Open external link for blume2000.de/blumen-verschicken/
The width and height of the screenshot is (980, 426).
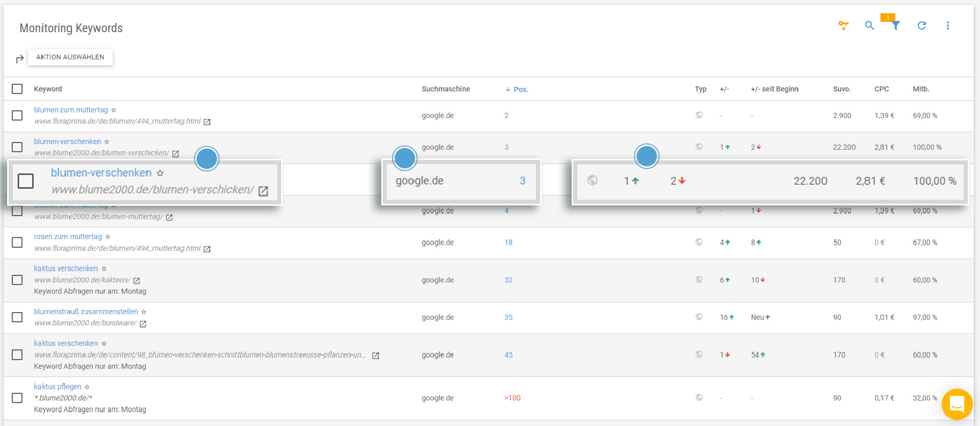click(176, 154)
